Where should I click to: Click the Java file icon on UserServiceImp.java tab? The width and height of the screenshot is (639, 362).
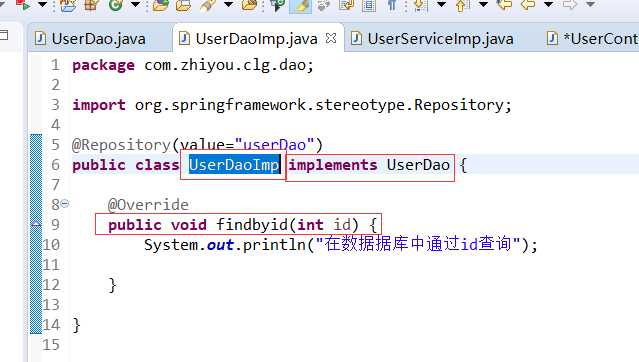[x=357, y=39]
